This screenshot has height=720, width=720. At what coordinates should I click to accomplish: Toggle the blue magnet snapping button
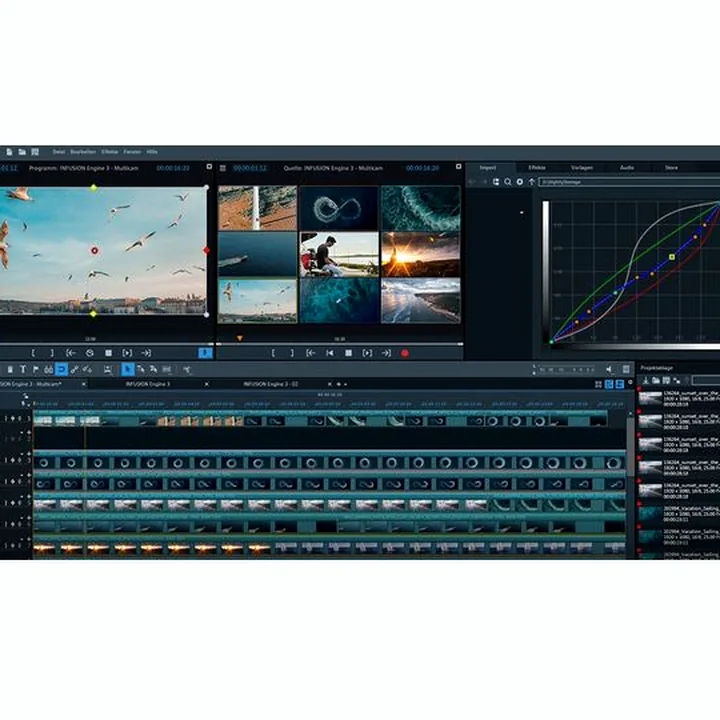[61, 369]
